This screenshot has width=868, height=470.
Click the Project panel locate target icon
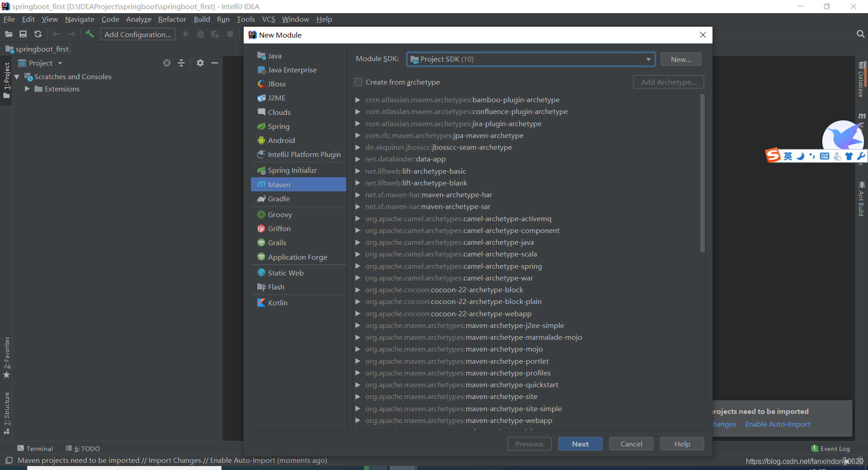167,63
